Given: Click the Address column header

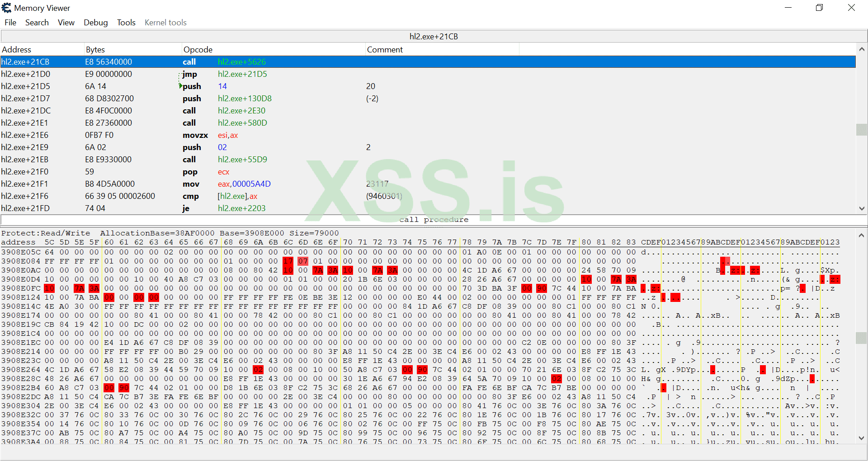Looking at the screenshot, I should (42, 49).
